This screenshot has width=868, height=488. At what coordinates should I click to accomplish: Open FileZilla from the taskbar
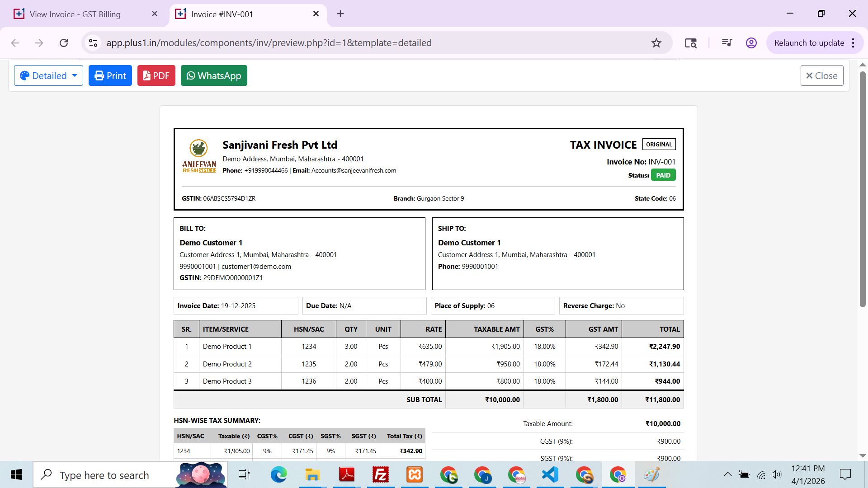point(381,475)
